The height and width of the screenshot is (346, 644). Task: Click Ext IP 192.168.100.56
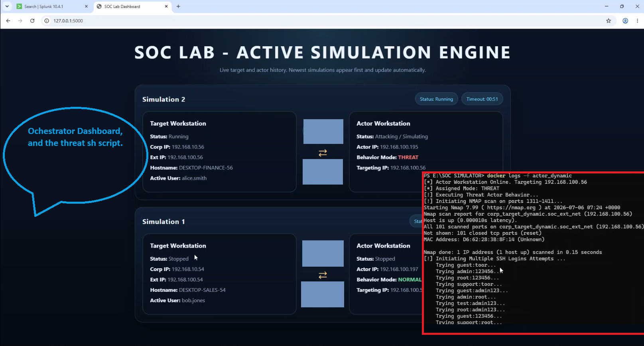(176, 157)
